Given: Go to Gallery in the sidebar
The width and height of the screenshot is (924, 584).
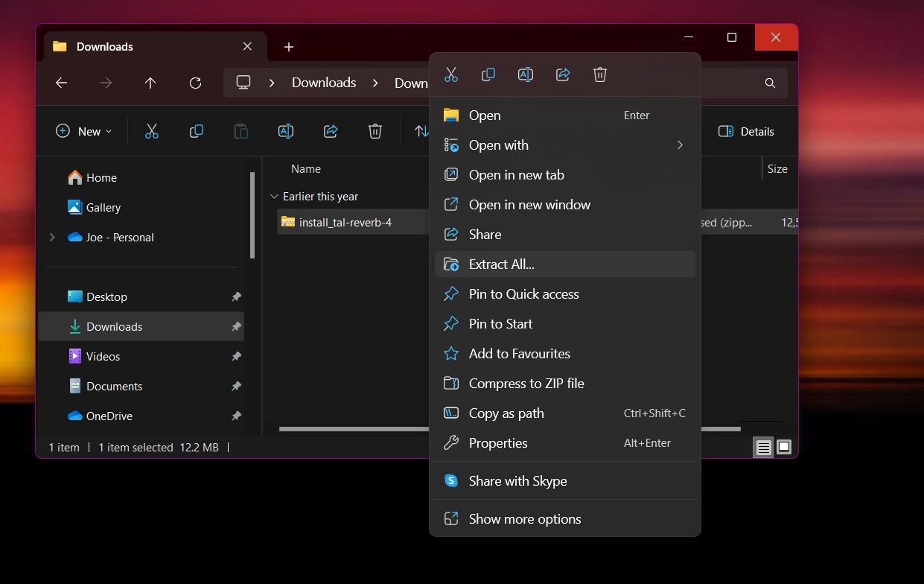Looking at the screenshot, I should tap(103, 207).
